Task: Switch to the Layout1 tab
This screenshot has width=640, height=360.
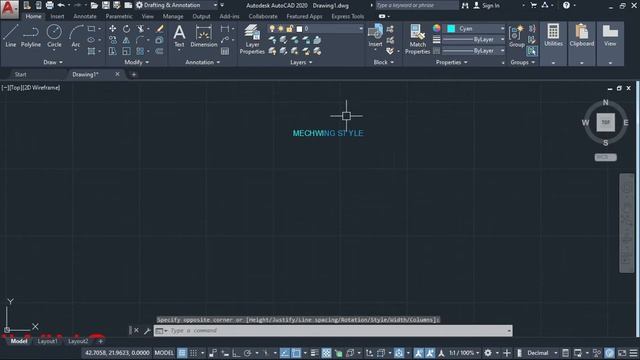Action: (x=47, y=341)
